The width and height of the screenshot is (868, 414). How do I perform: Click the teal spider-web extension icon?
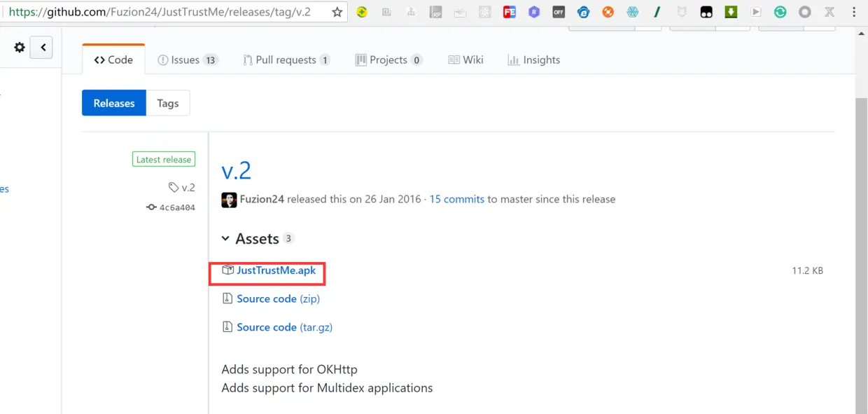[633, 12]
